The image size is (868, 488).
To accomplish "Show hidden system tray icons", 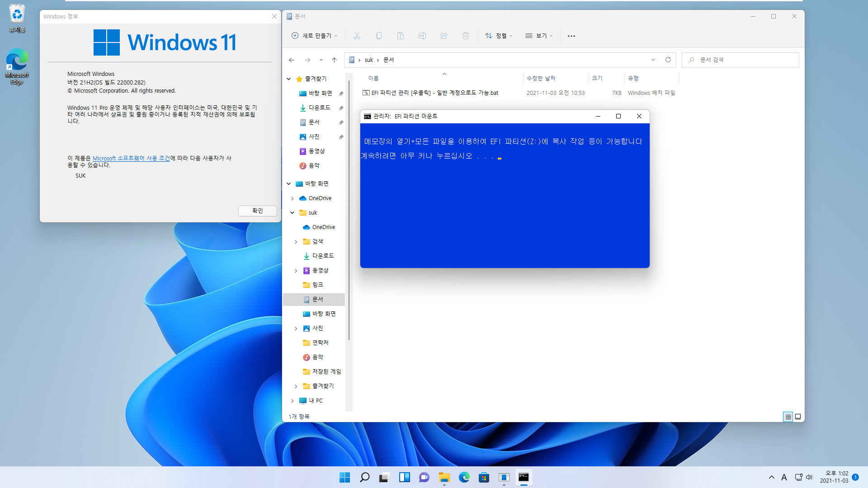I will (x=772, y=477).
